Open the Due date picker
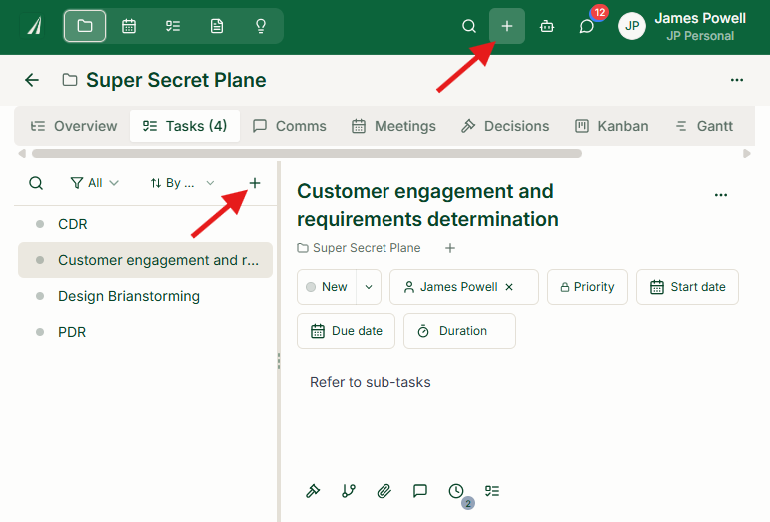 coord(346,331)
